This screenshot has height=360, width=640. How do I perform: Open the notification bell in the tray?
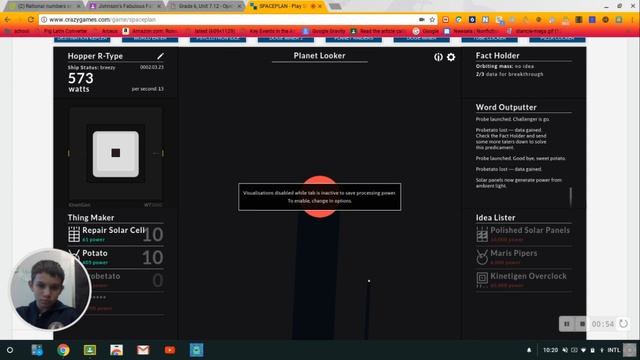529,350
